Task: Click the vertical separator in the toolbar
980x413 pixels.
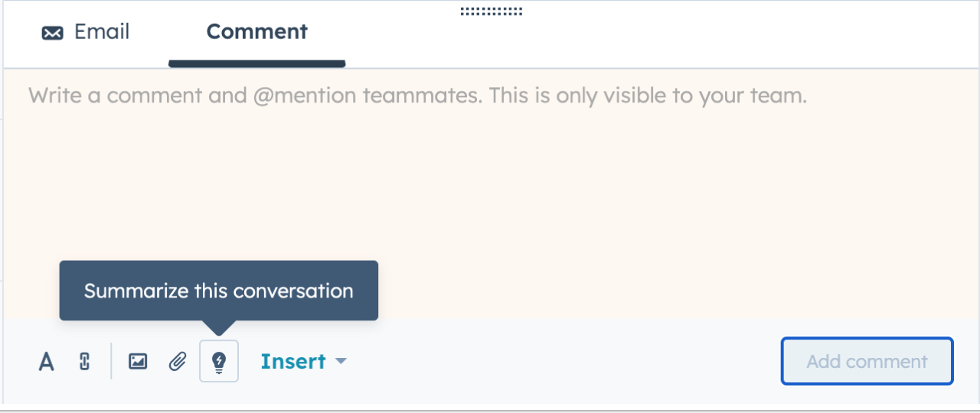Action: [x=112, y=362]
